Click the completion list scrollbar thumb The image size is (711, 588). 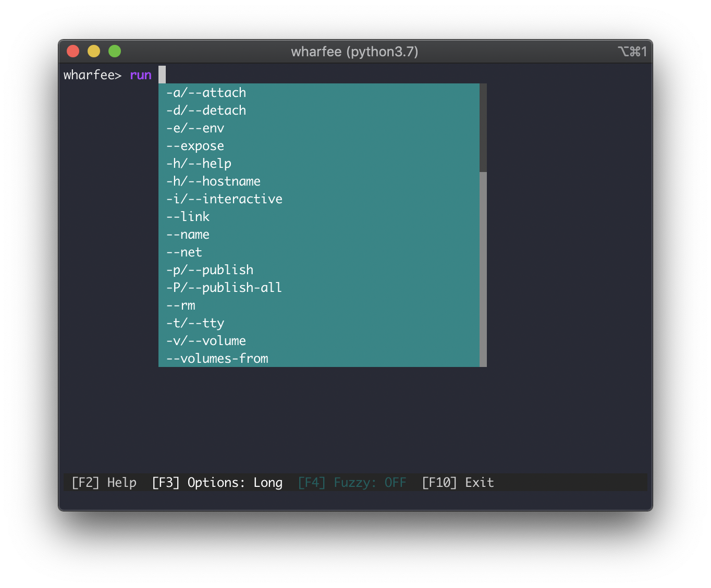point(483,128)
